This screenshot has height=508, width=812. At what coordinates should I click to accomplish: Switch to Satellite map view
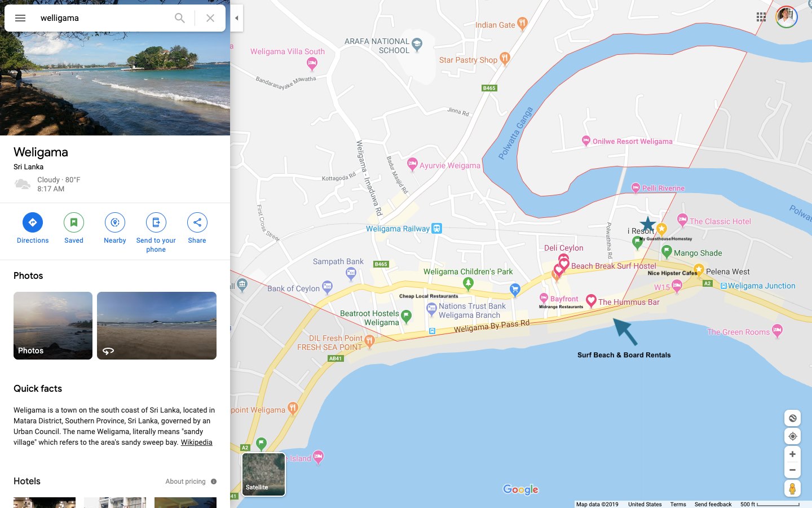tap(263, 474)
